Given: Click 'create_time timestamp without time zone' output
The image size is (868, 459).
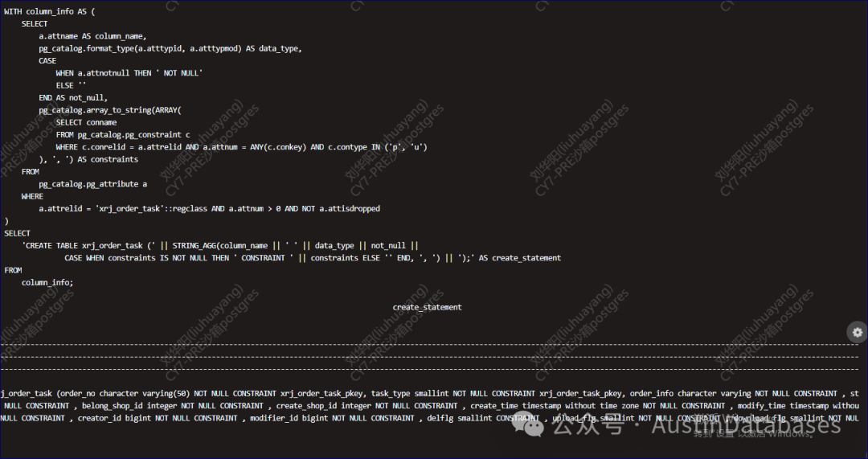Looking at the screenshot, I should click(x=555, y=406).
